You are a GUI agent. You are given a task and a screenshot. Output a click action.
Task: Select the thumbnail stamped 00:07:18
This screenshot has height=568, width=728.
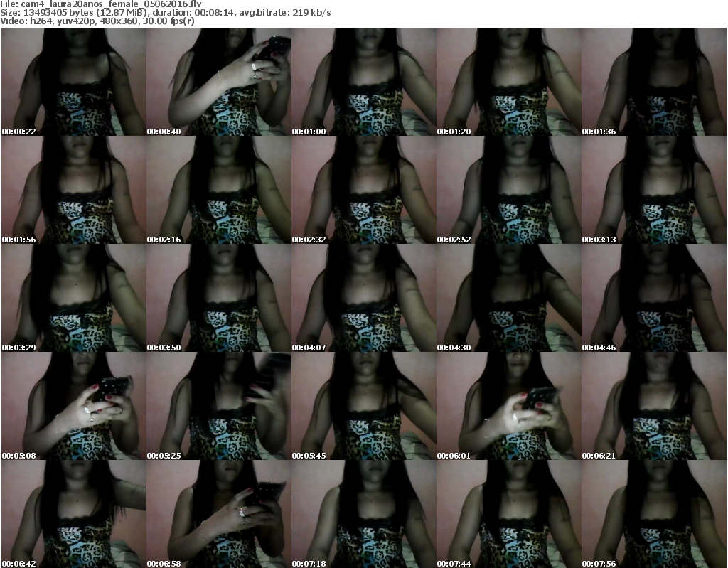click(x=364, y=514)
